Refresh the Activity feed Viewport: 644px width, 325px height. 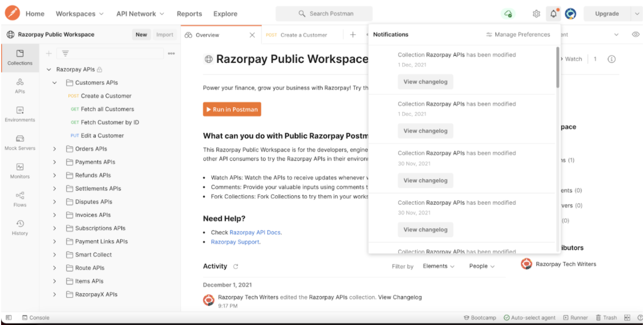coord(236,266)
